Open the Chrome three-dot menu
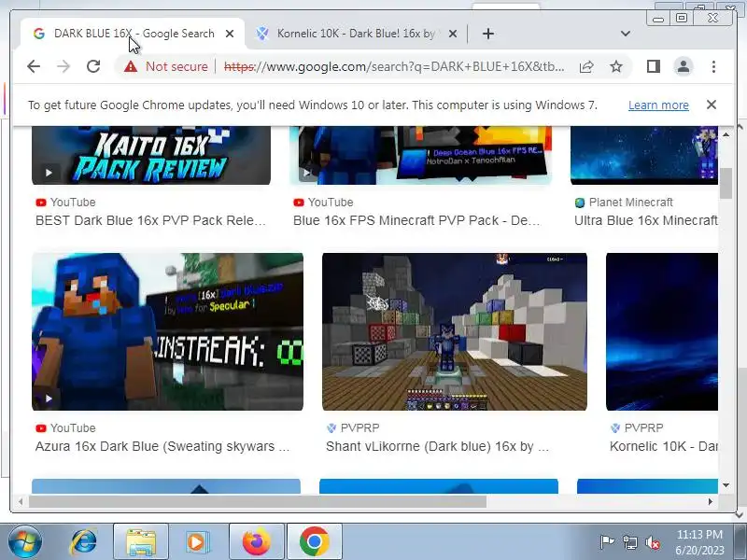This screenshot has height=560, width=747. coord(713,66)
